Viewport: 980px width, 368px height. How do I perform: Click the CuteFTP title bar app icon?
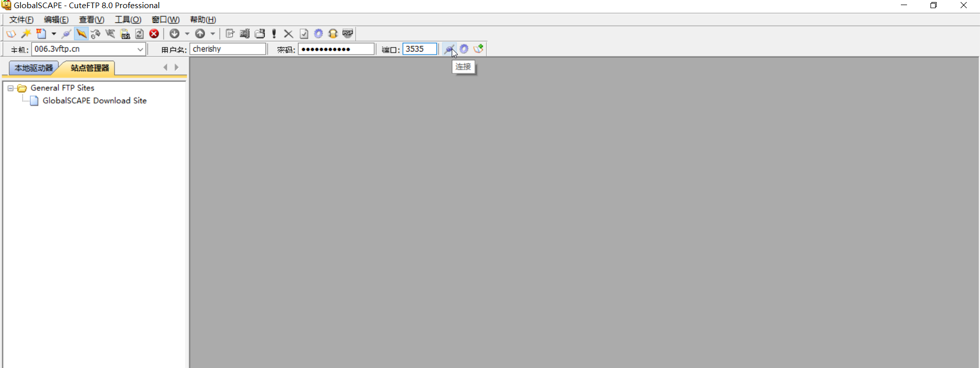[x=6, y=5]
